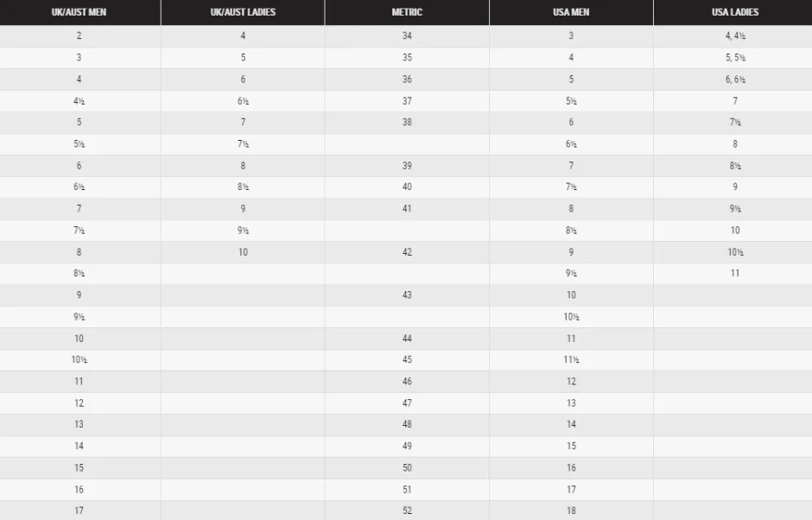Viewport: 812px width, 520px height.
Task: Click the USA MEN column header
Action: (x=571, y=12)
